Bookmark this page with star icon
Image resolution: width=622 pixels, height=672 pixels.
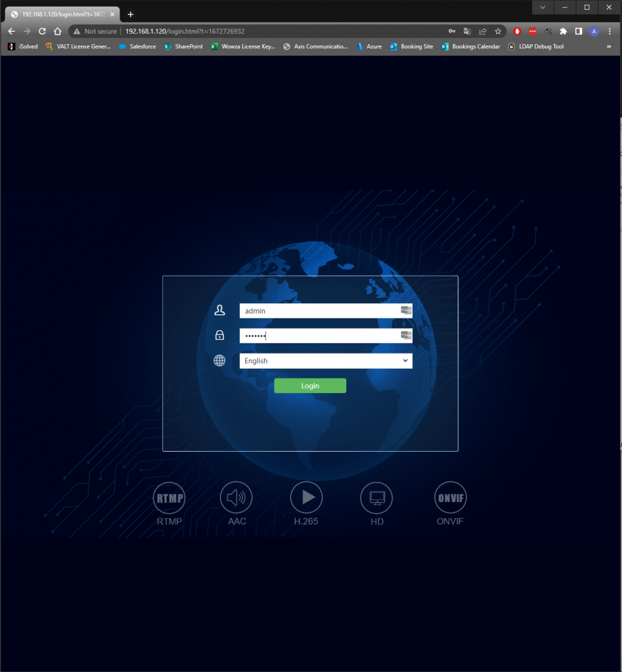click(498, 31)
